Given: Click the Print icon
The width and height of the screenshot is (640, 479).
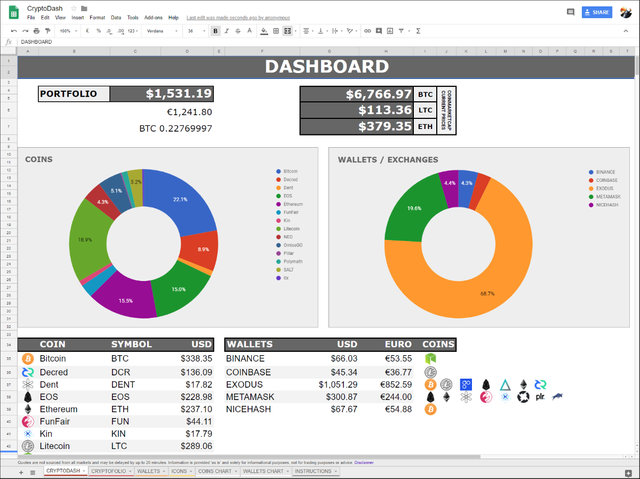Looking at the screenshot, I should 36,31.
